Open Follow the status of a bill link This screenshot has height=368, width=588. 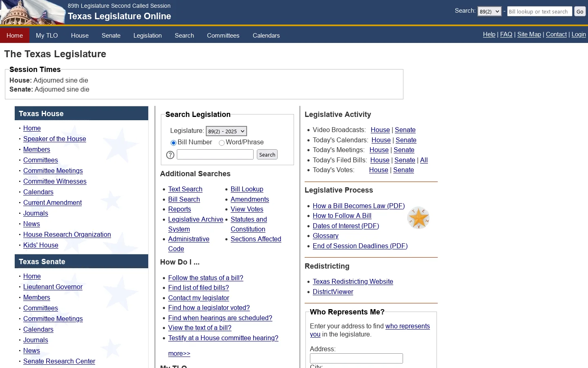click(206, 278)
